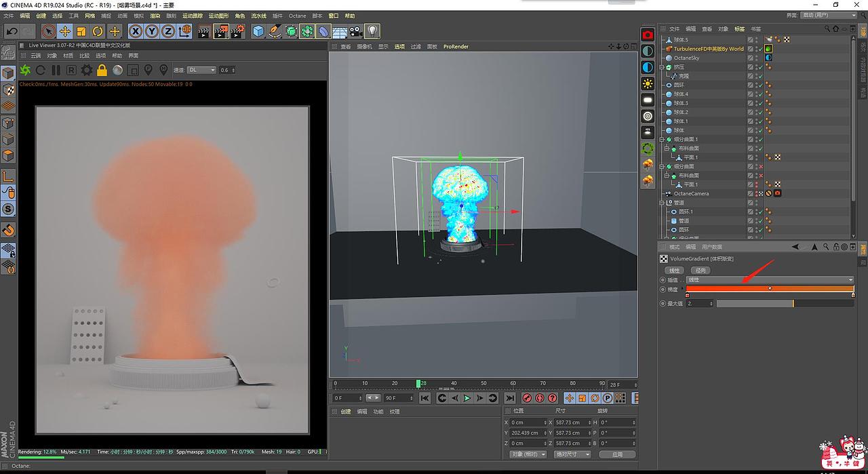This screenshot has height=474, width=868.
Task: Open the 插值 dropdown set to 线性
Action: pyautogui.click(x=770, y=279)
